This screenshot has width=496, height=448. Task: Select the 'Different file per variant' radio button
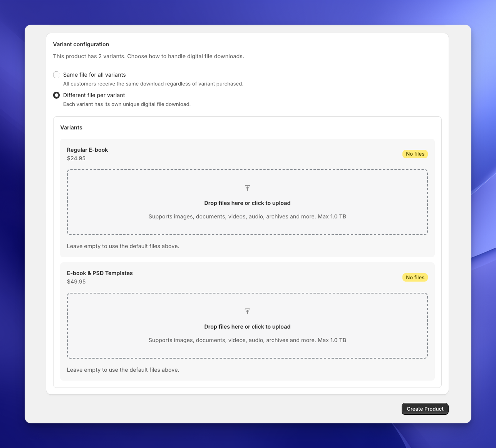click(57, 95)
